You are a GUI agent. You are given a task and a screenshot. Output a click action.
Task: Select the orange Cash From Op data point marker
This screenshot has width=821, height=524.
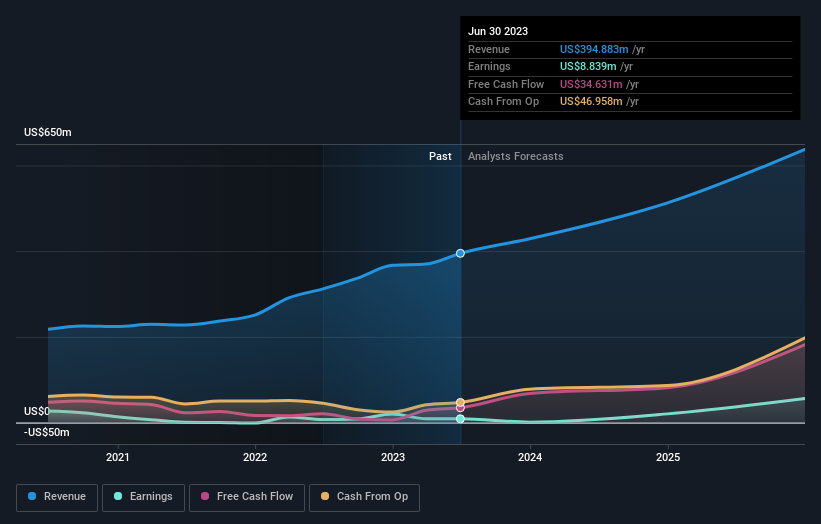(x=460, y=403)
